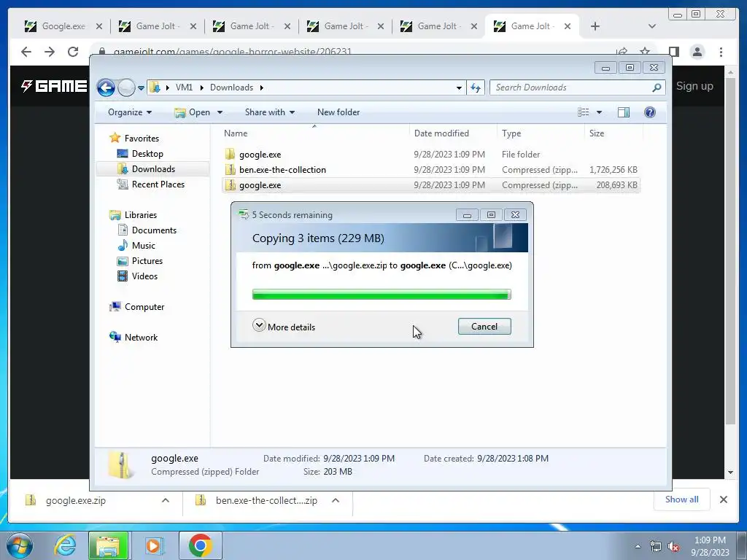This screenshot has height=560, width=747.
Task: Open the Windows Start menu
Action: pos(20,545)
